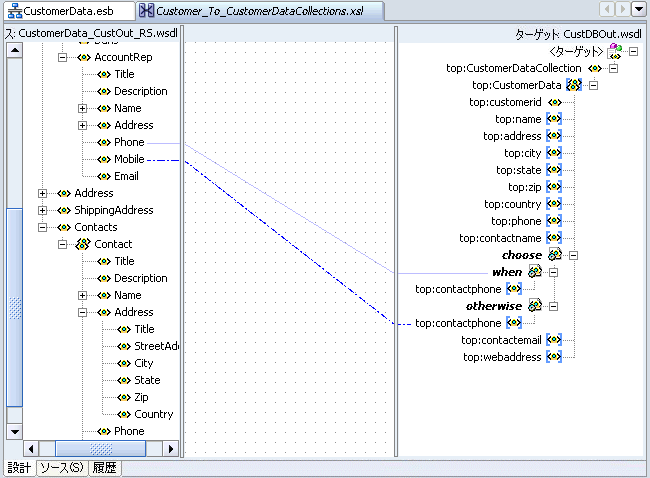Click the source tree scroll down arrow

(x=15, y=432)
